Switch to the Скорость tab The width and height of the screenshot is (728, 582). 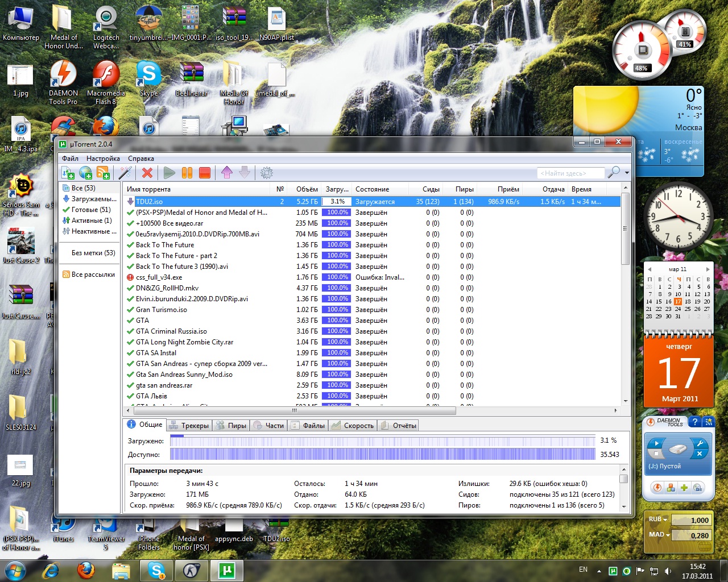point(353,425)
